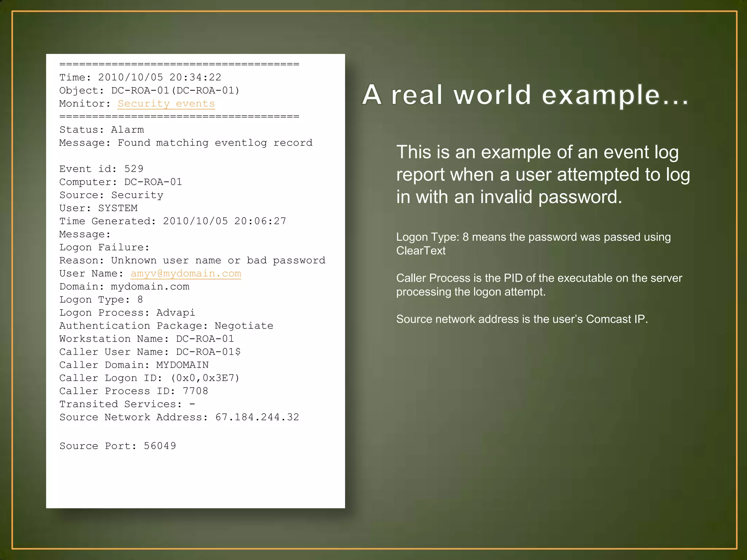
Task: Click the paragraph about invalid password
Action: click(x=543, y=174)
